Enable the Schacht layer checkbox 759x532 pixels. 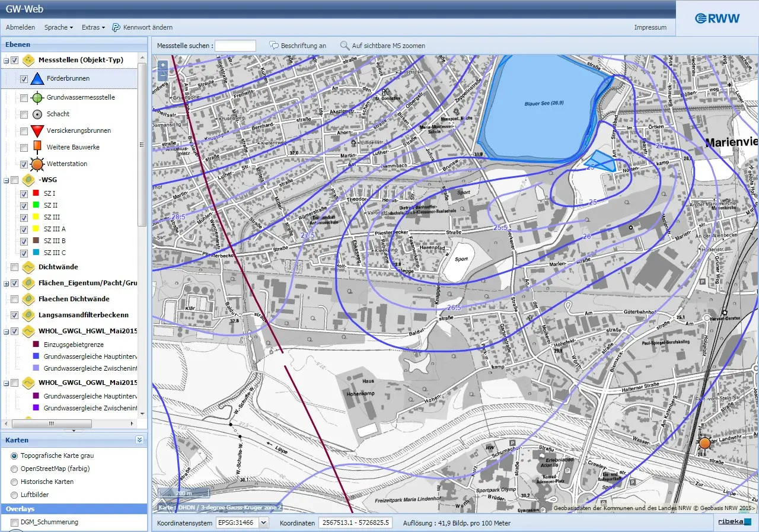[24, 114]
